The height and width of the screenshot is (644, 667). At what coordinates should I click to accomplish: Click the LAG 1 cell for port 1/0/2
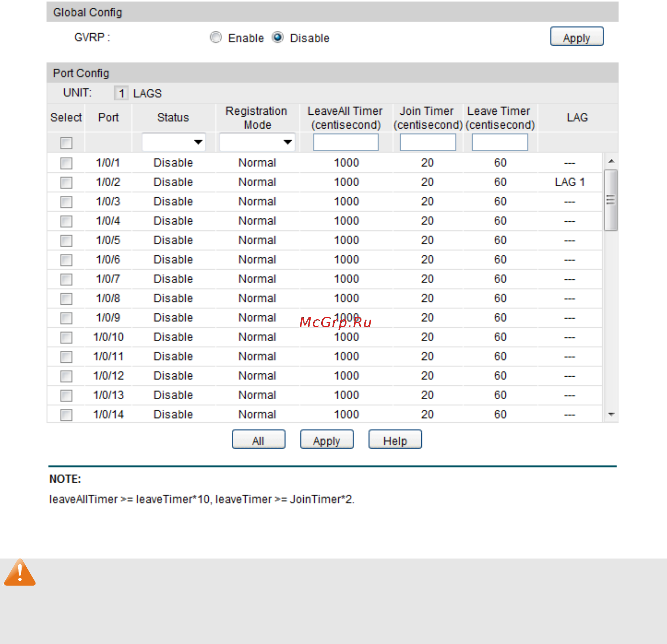(x=570, y=182)
